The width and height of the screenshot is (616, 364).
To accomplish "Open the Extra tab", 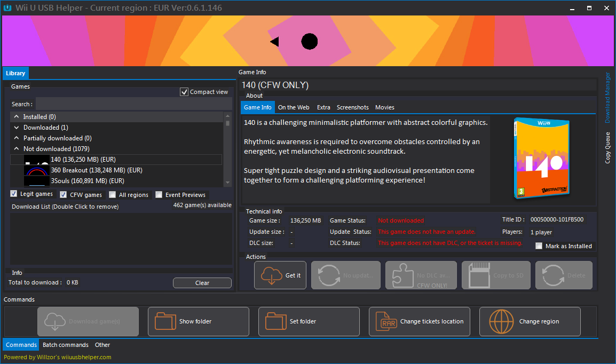I will [x=323, y=107].
